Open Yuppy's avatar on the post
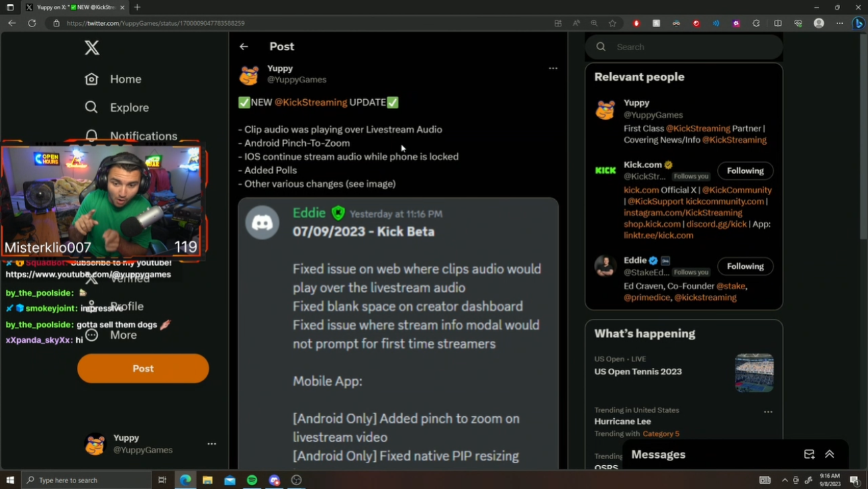 pos(249,75)
